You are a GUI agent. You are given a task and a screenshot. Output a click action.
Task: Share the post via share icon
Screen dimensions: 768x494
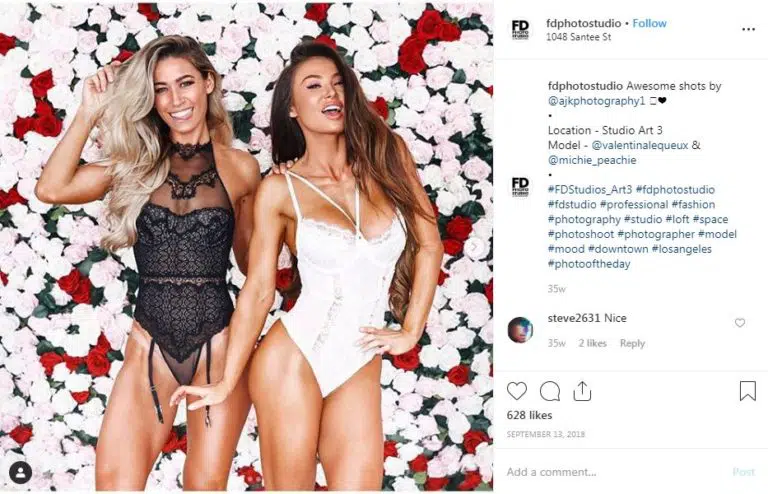[x=582, y=391]
